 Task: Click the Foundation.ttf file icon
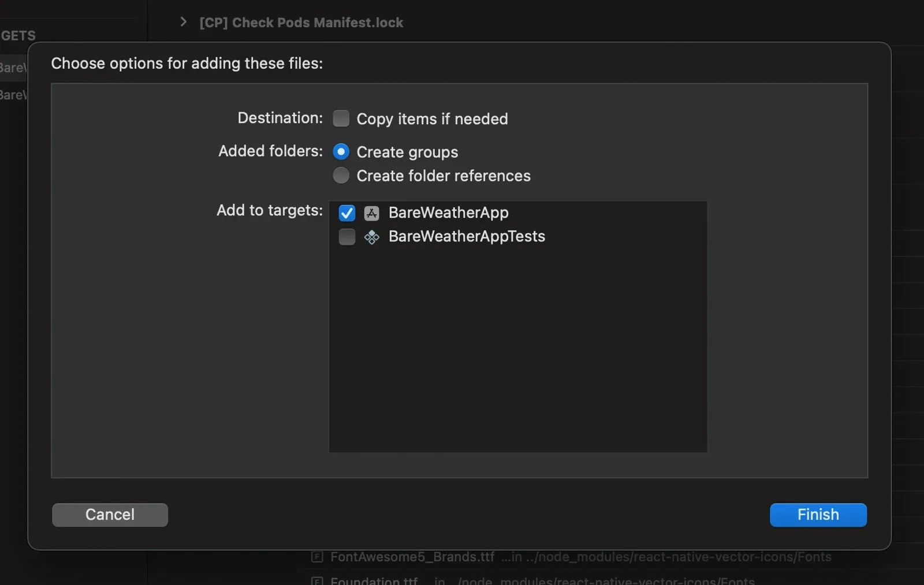coord(317,580)
